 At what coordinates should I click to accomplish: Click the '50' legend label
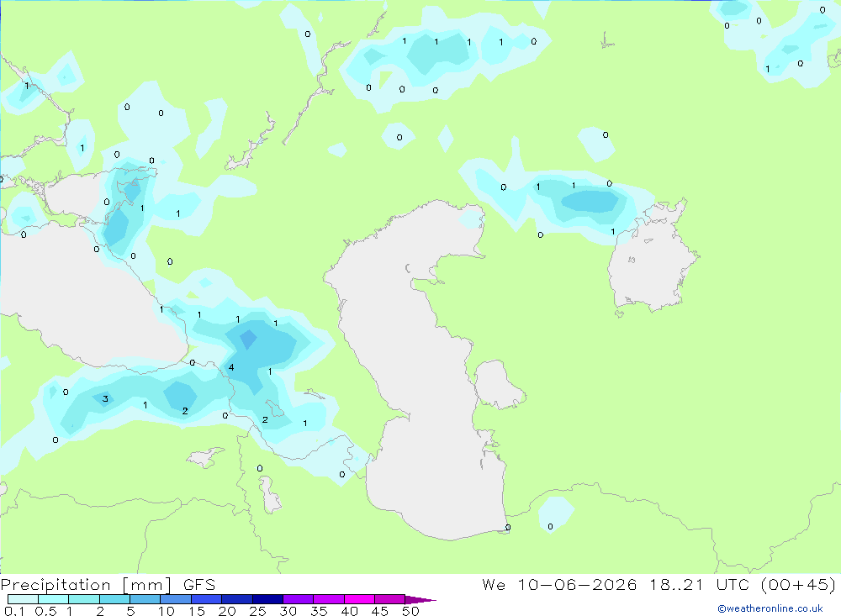(x=410, y=611)
